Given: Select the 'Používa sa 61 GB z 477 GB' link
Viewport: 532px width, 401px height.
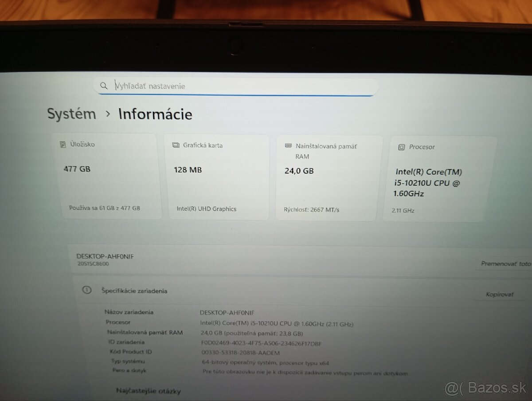Looking at the screenshot, I should 104,208.
